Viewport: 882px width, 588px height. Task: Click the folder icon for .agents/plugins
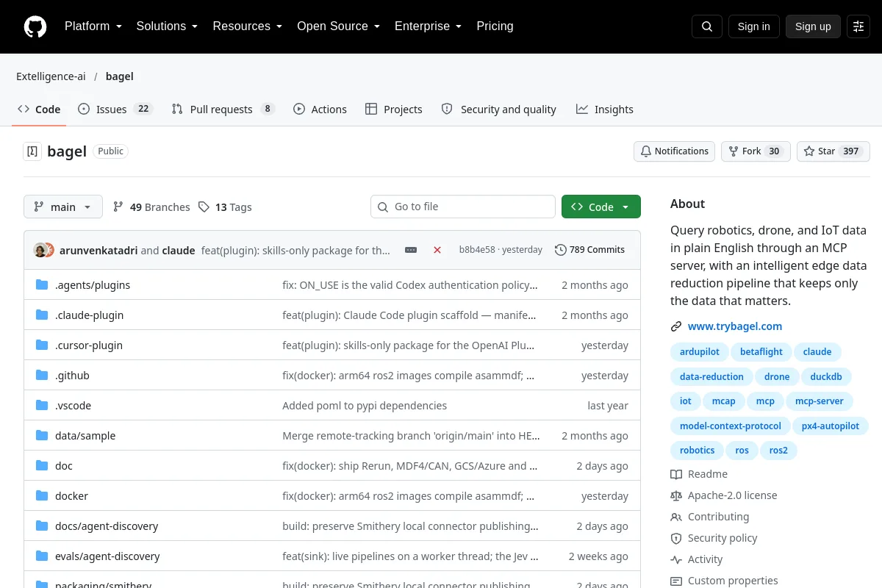click(x=42, y=285)
